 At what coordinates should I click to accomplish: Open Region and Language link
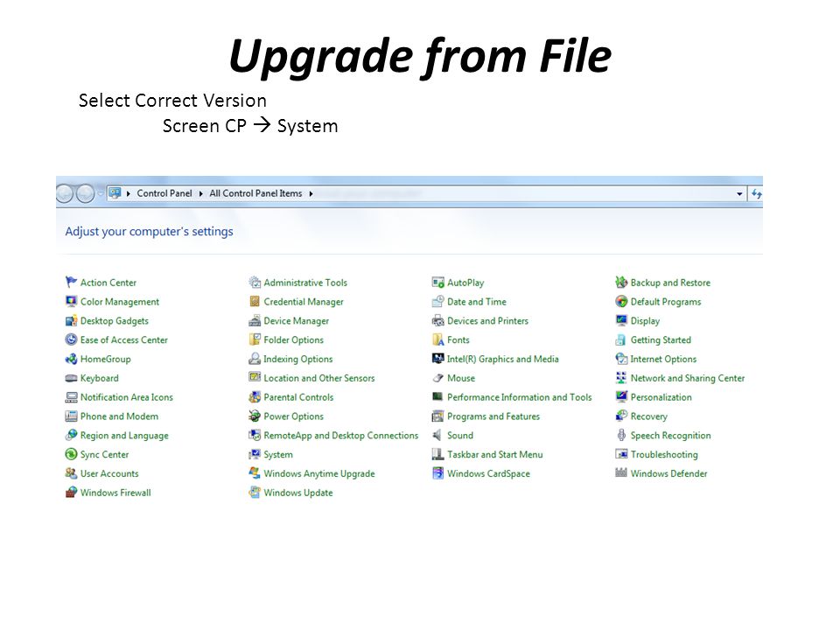tap(124, 436)
